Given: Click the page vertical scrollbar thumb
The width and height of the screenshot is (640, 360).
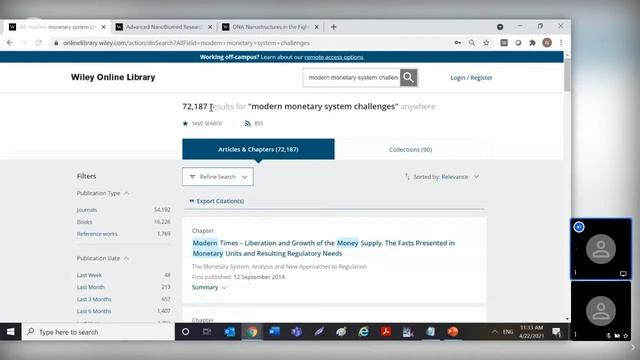Looking at the screenshot, I should point(567,75).
